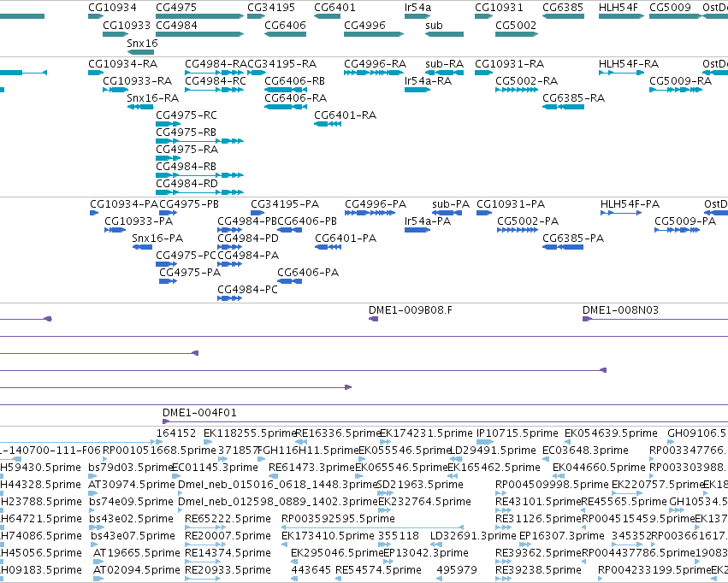Select transcript CG34195-RA
Viewport: 728px width, 583px height.
coord(281,64)
